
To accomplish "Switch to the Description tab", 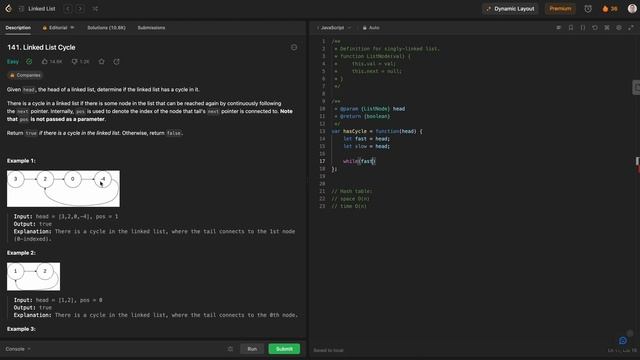I will [18, 28].
